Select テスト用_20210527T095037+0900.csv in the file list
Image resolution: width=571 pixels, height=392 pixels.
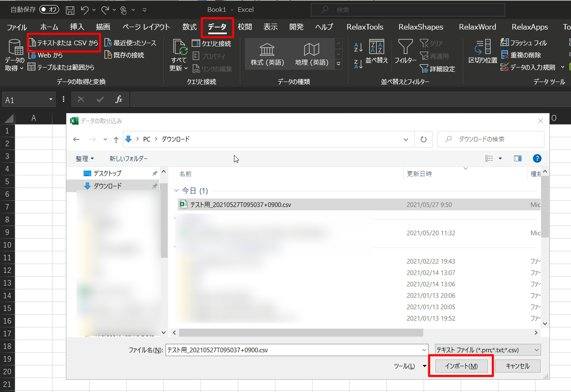240,205
